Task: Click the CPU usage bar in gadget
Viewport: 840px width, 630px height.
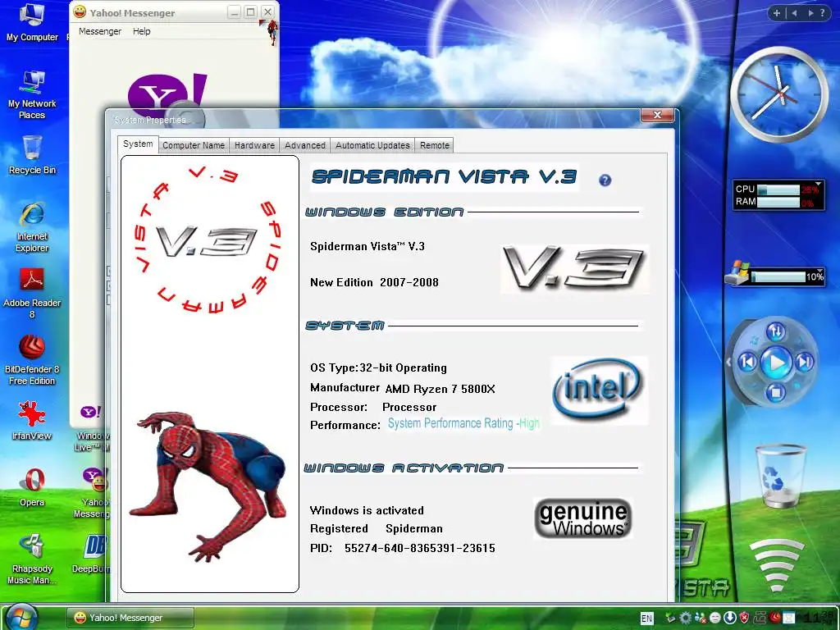Action: click(x=778, y=189)
